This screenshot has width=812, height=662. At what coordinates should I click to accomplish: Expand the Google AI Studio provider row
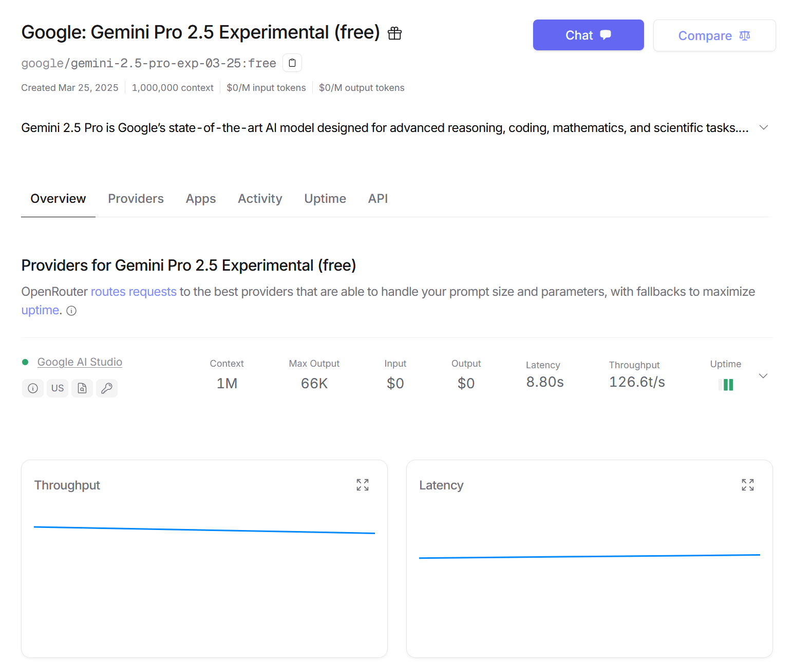click(763, 376)
